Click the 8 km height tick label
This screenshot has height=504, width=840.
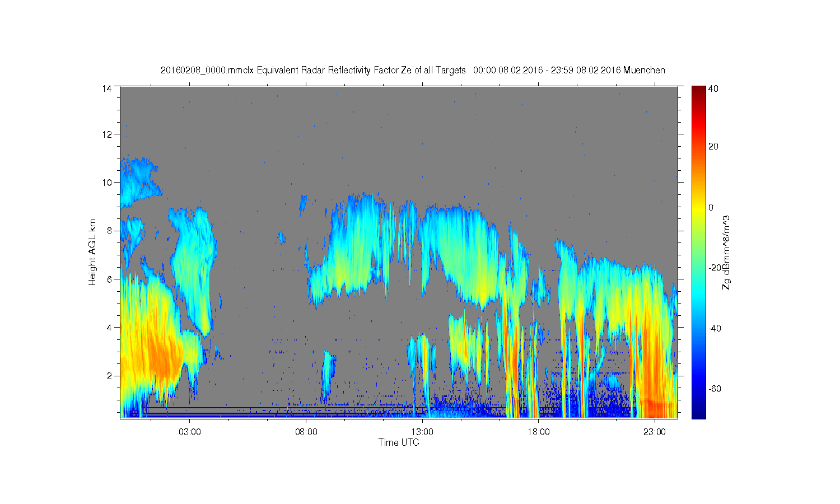(110, 231)
